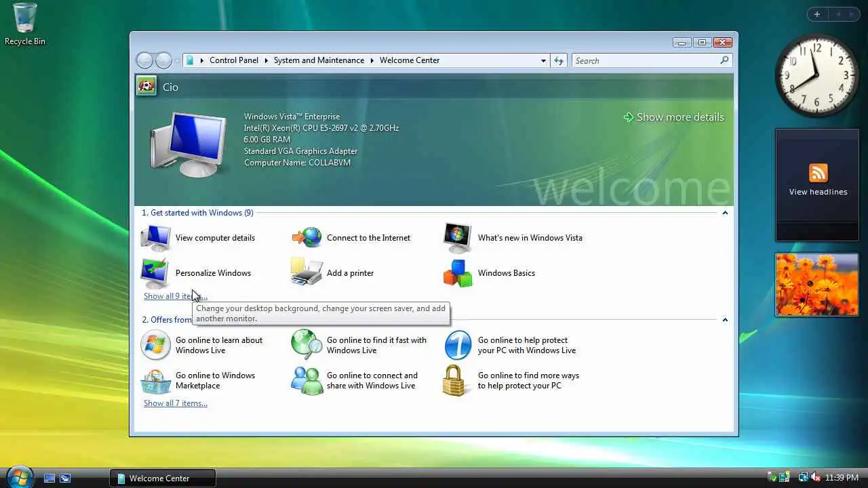Open What's new in Windows Vista text
Screen dimensions: 868x488
tap(530, 238)
